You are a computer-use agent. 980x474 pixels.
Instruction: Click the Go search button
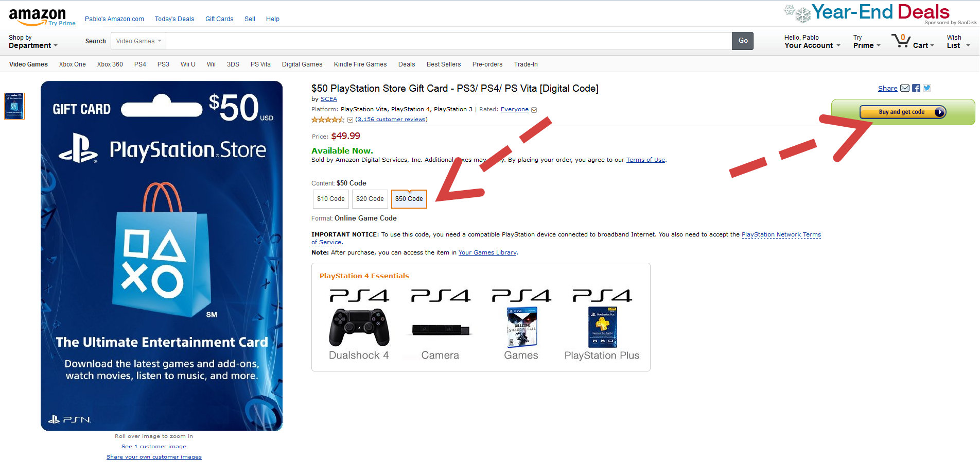pyautogui.click(x=743, y=41)
